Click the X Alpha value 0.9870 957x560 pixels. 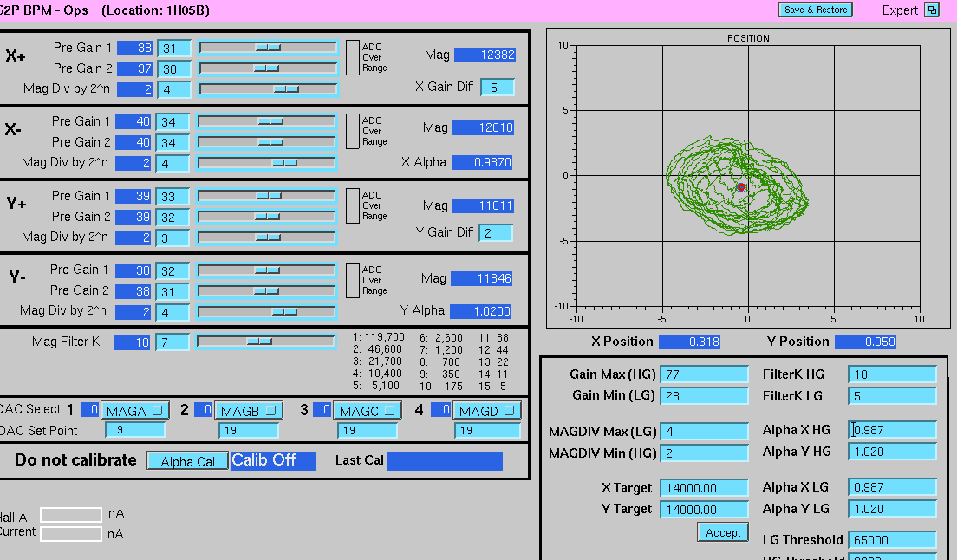483,162
